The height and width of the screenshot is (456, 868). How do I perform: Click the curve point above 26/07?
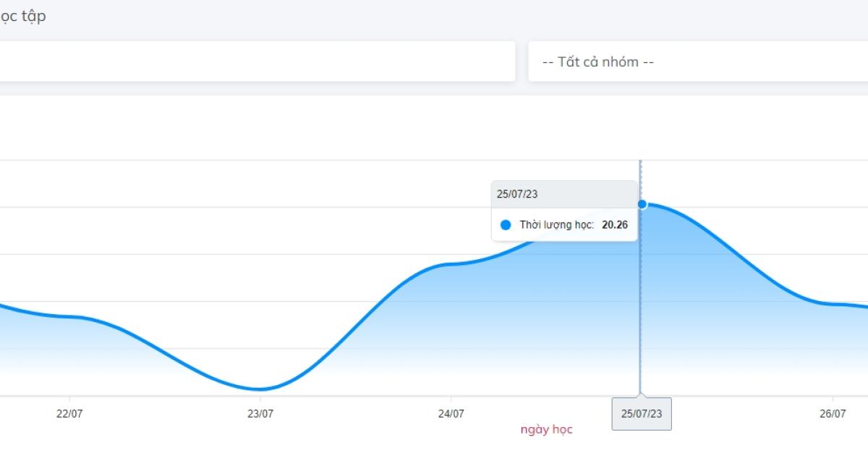[x=833, y=303]
